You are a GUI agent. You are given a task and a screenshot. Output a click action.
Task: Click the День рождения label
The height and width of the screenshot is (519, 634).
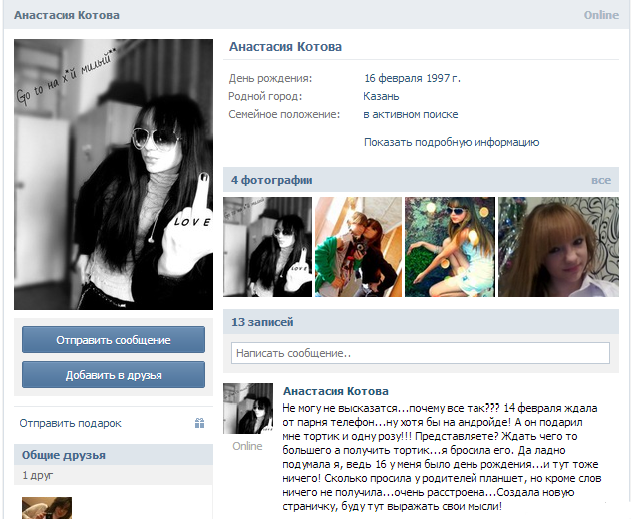click(x=270, y=78)
